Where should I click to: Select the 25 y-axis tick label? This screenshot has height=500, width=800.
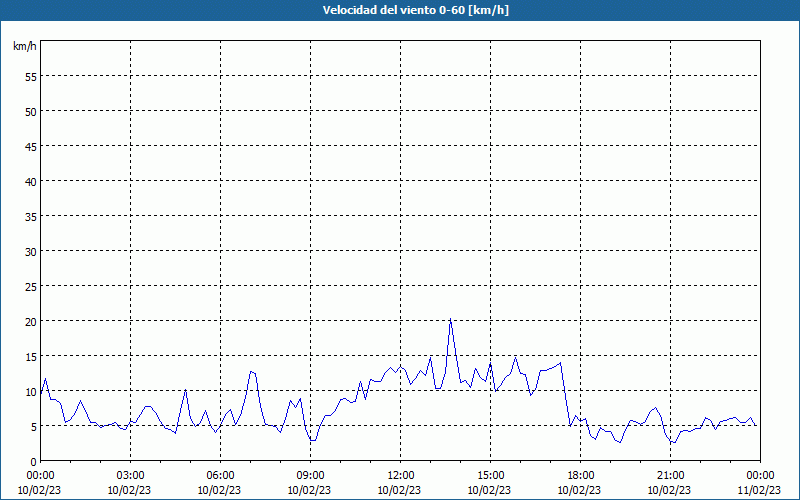[x=31, y=287]
